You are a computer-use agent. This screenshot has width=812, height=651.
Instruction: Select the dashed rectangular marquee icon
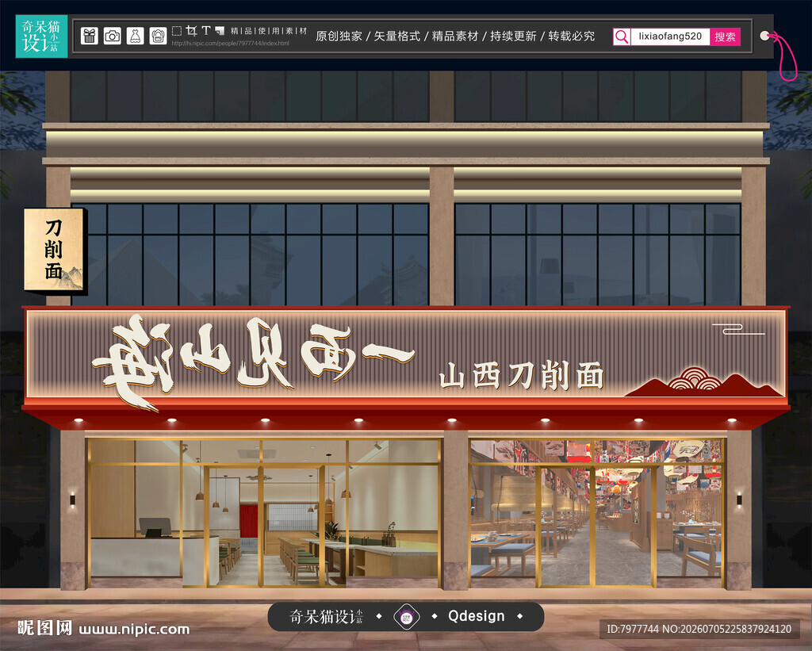tap(177, 31)
